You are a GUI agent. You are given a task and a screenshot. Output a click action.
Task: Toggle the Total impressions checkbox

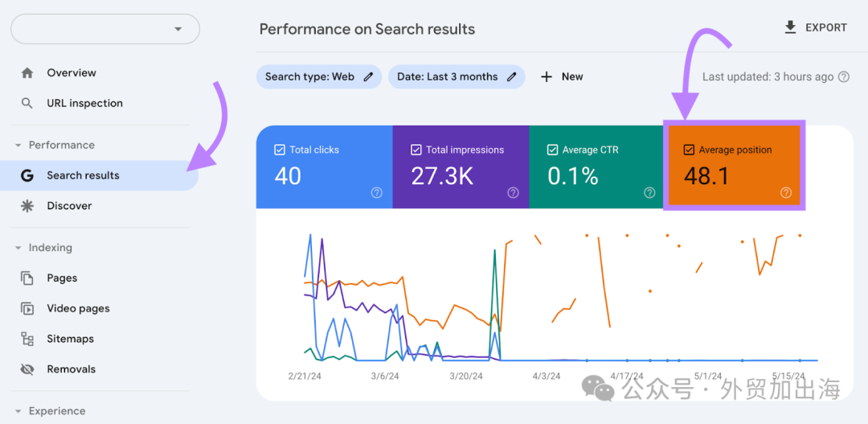(416, 150)
